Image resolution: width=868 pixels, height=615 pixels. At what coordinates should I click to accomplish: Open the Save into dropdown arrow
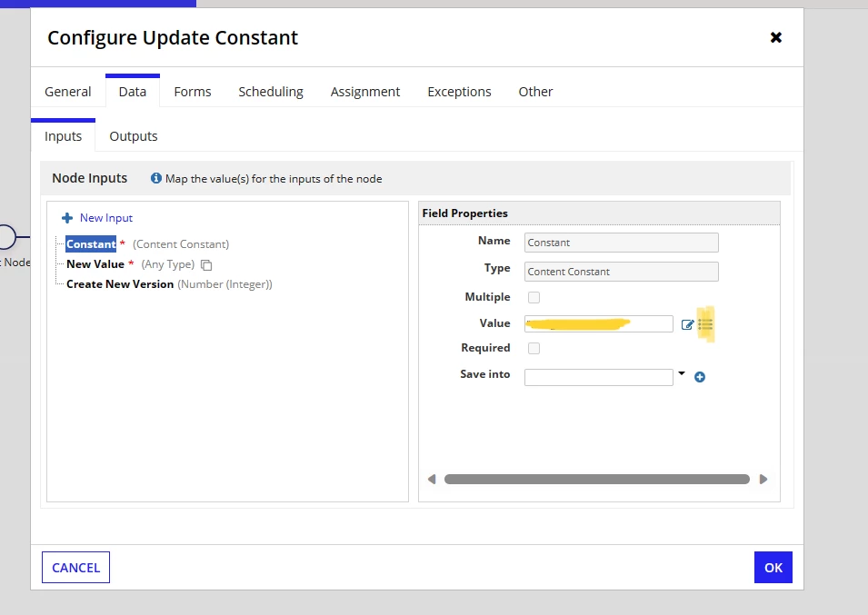coord(682,374)
